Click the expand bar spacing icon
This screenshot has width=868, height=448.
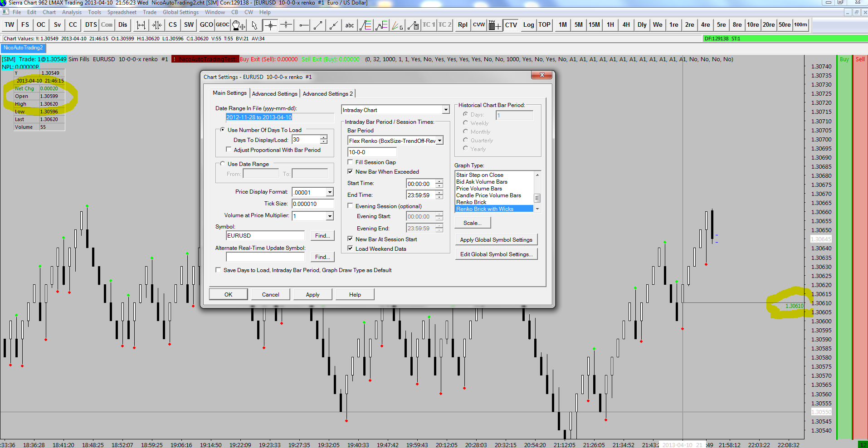coord(141,25)
